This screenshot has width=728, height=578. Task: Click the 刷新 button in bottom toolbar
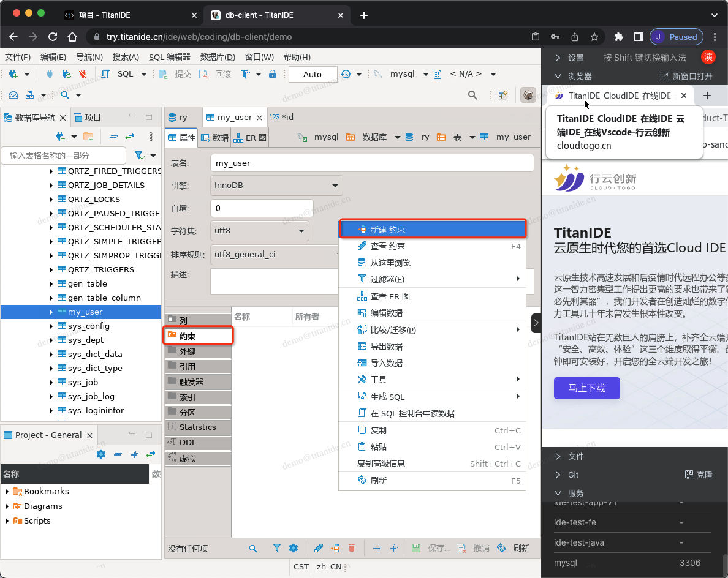[x=514, y=548]
